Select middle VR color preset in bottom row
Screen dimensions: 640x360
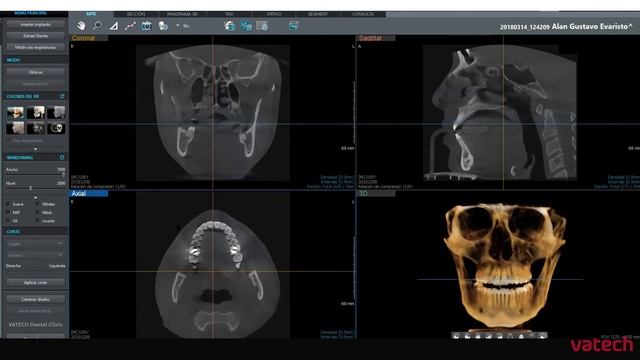tap(36, 128)
